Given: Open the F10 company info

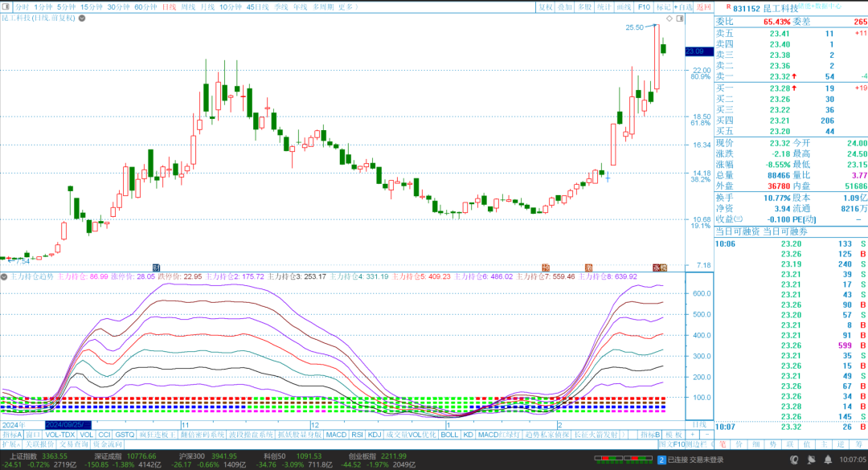Looking at the screenshot, I should 644,7.
